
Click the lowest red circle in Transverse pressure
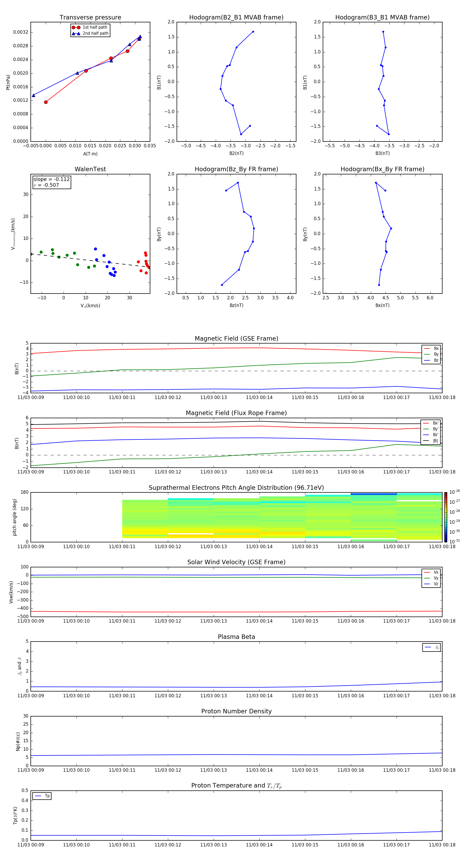(x=46, y=102)
